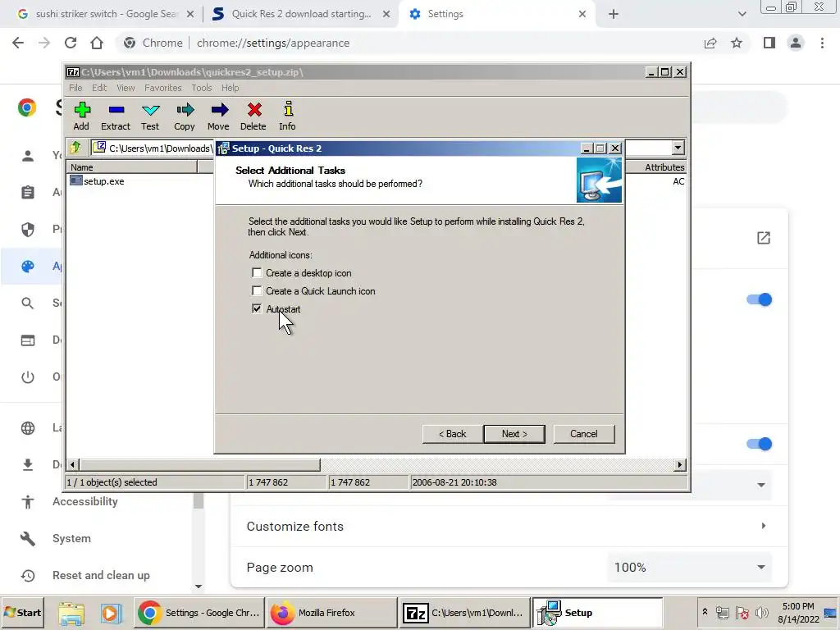The image size is (840, 630).
Task: Go to the Chrome home page
Action: (x=97, y=43)
